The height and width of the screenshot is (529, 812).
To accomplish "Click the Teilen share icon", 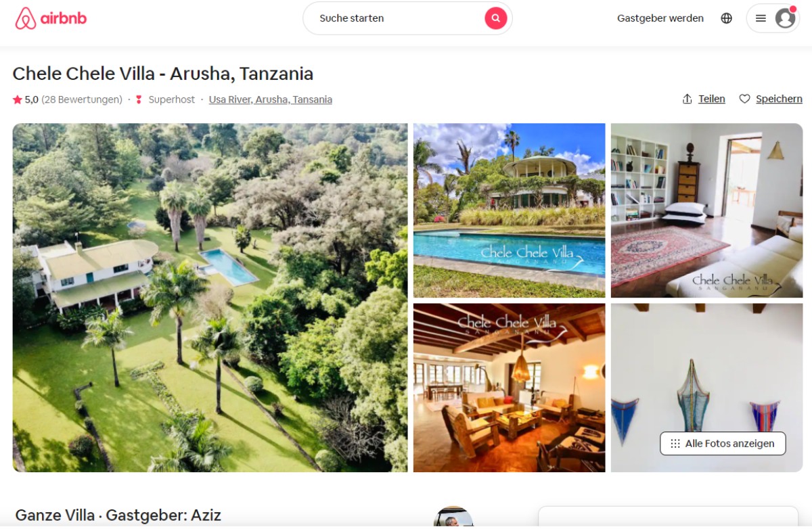I will click(687, 99).
